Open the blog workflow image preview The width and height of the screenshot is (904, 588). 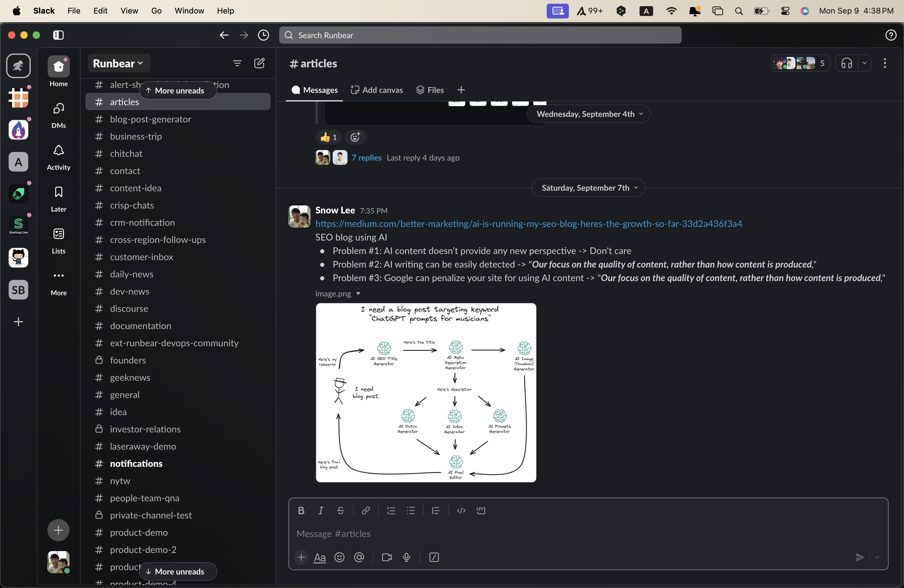point(426,392)
